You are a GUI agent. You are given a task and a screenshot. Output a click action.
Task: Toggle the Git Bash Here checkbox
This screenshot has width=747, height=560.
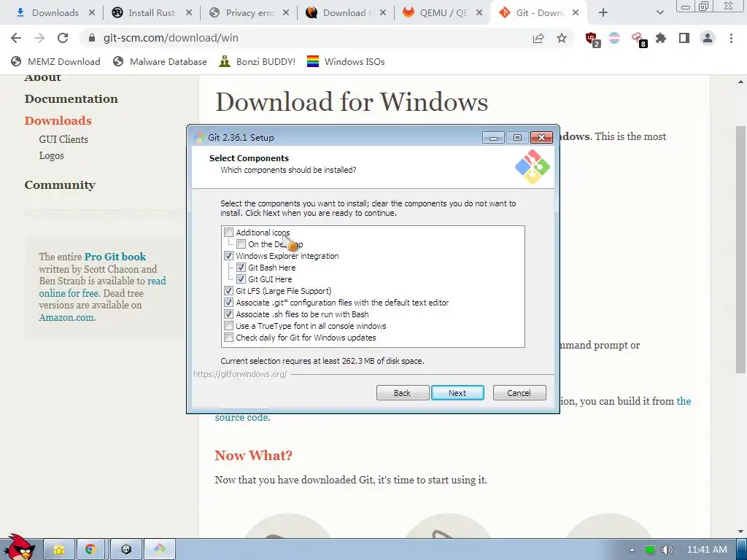[241, 268]
